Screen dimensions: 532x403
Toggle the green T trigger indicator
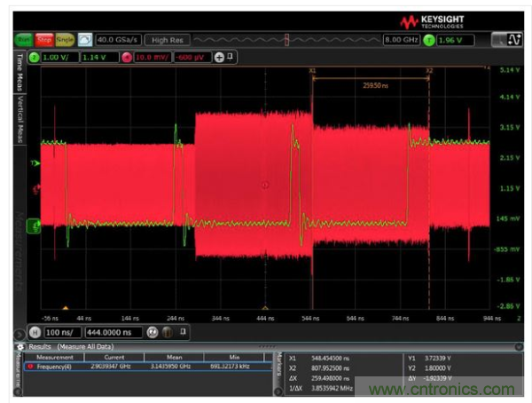tap(429, 40)
